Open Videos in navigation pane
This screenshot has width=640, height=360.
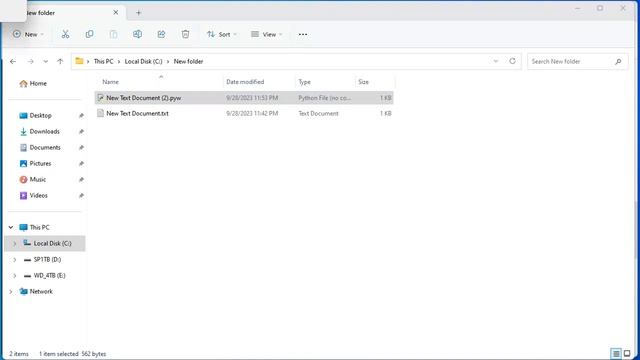tap(33, 196)
